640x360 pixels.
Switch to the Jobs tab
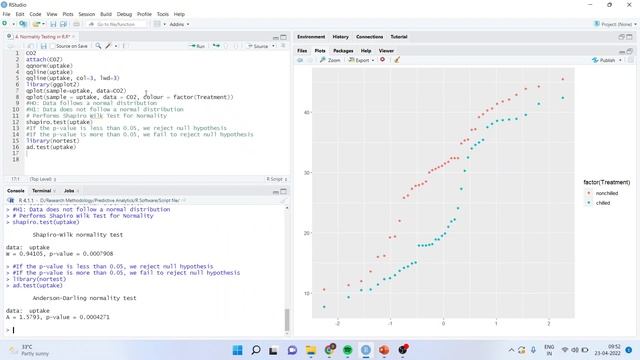point(70,191)
